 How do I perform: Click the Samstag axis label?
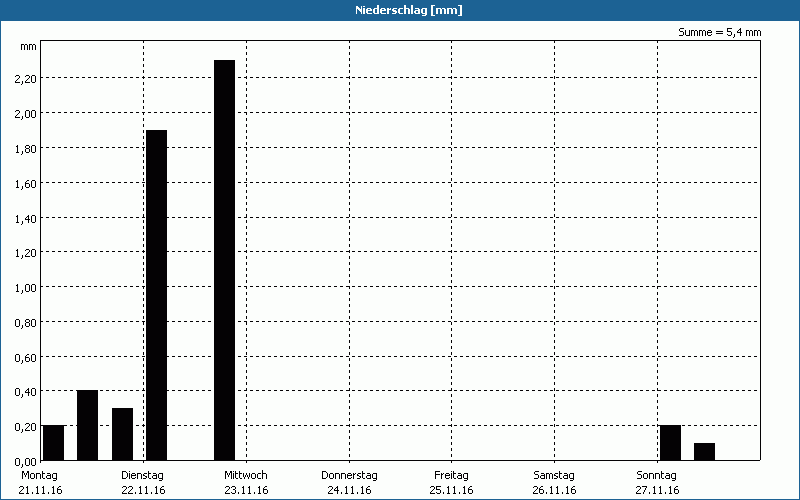[x=554, y=475]
